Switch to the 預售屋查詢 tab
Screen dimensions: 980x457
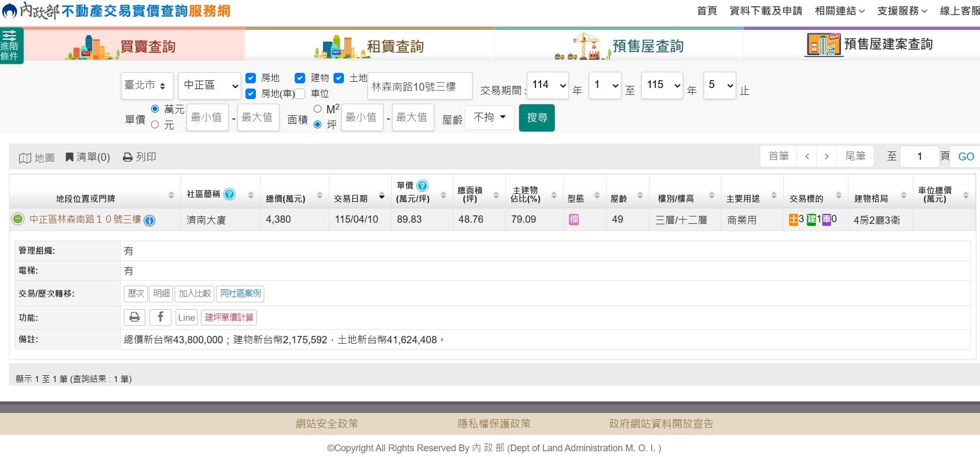coord(619,46)
